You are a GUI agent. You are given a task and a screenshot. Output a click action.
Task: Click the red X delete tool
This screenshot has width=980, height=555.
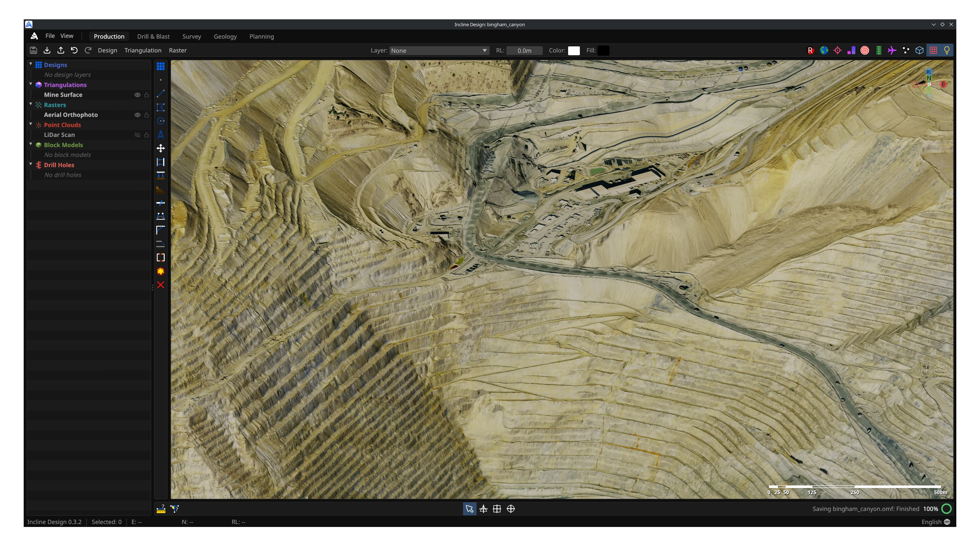pos(161,285)
